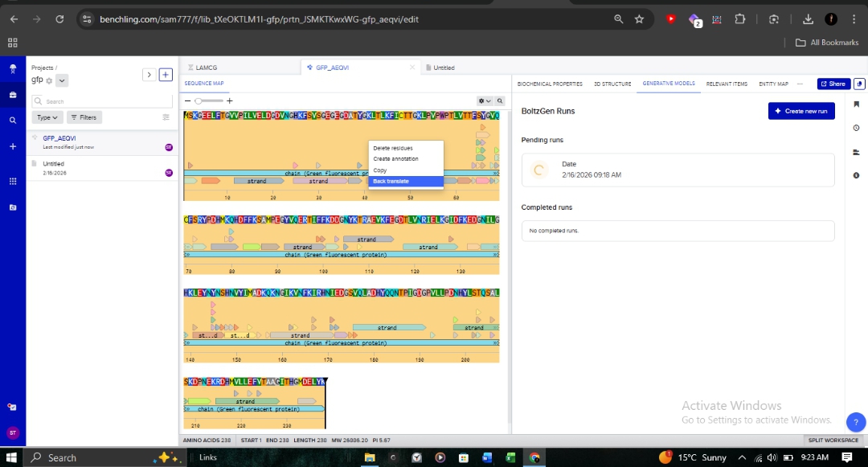The height and width of the screenshot is (467, 868).
Task: Open the history clock icon in right sidebar
Action: pos(856,128)
